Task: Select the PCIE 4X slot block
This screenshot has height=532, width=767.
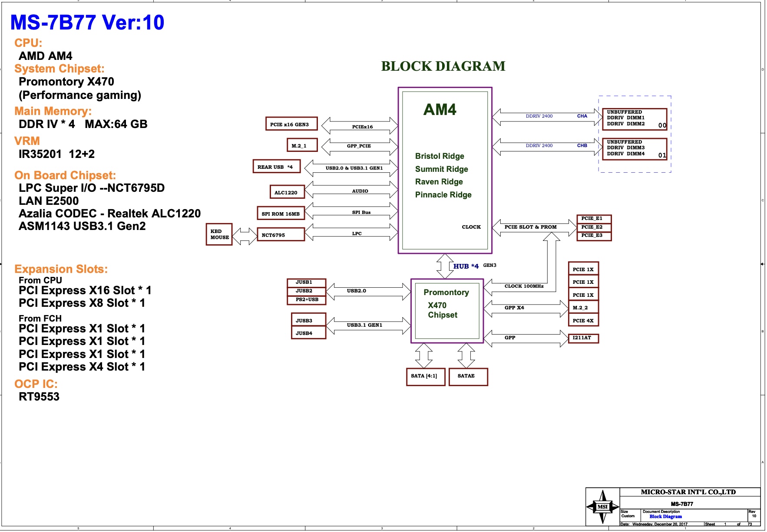Action: (583, 320)
